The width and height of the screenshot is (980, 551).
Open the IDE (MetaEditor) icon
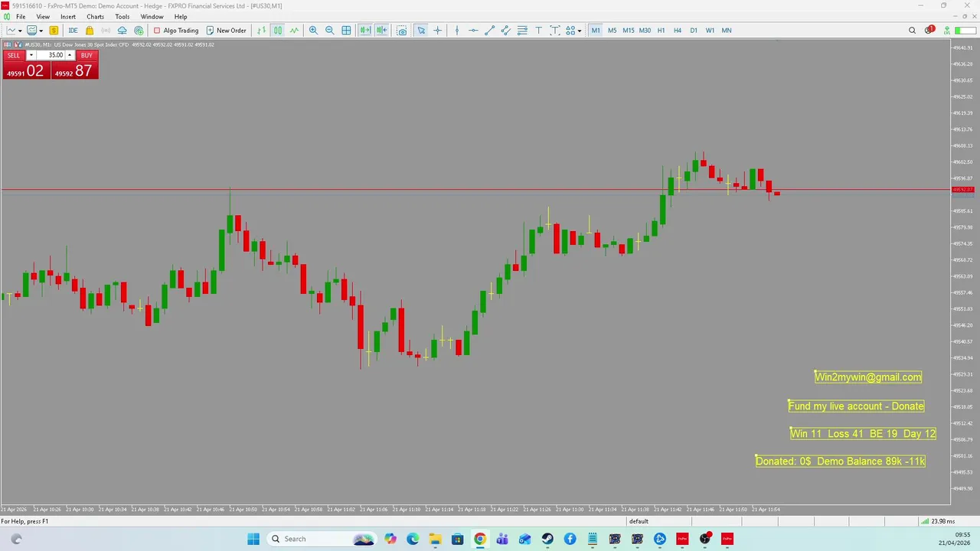coord(73,31)
